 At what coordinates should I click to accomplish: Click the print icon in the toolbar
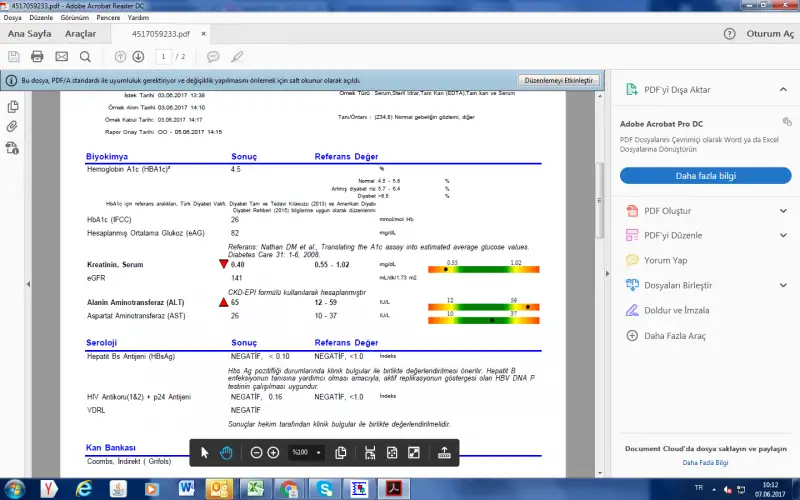tap(37, 56)
